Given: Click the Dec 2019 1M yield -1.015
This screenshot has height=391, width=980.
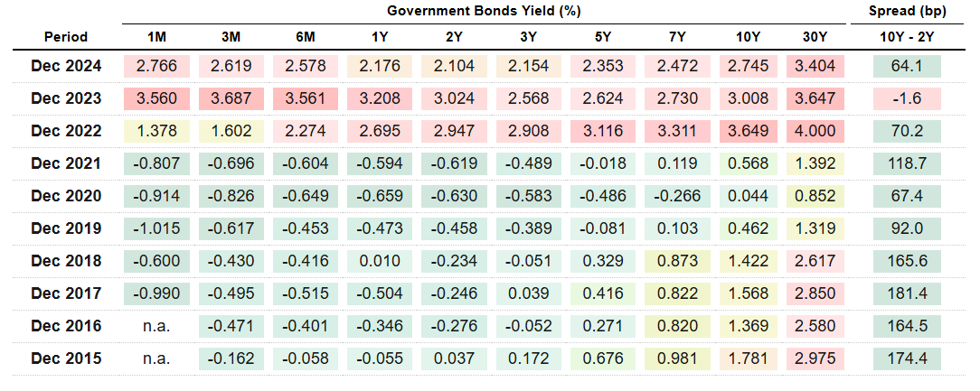Looking at the screenshot, I should click(x=156, y=228).
